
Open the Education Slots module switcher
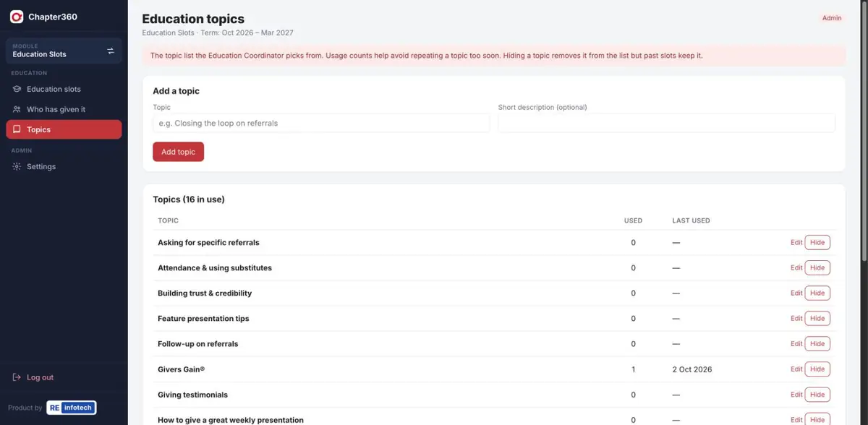pyautogui.click(x=64, y=51)
